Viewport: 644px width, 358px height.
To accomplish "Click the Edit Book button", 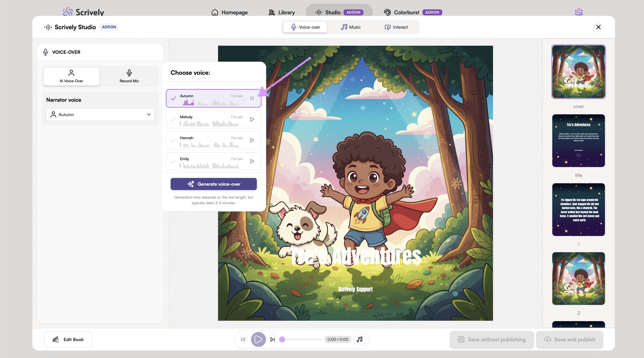I will coord(68,339).
